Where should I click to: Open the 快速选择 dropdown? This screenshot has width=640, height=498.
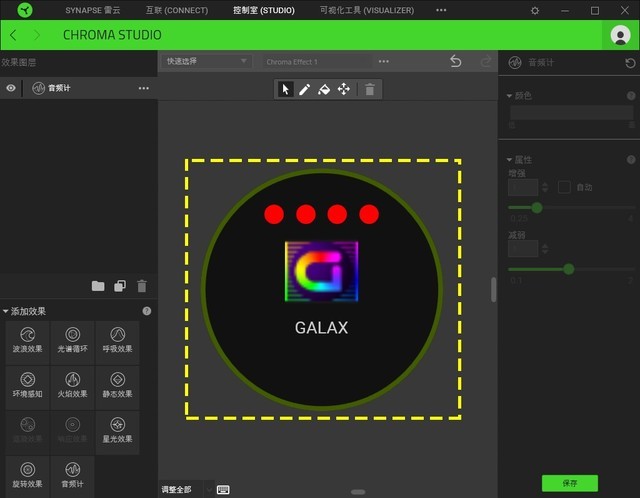[206, 61]
